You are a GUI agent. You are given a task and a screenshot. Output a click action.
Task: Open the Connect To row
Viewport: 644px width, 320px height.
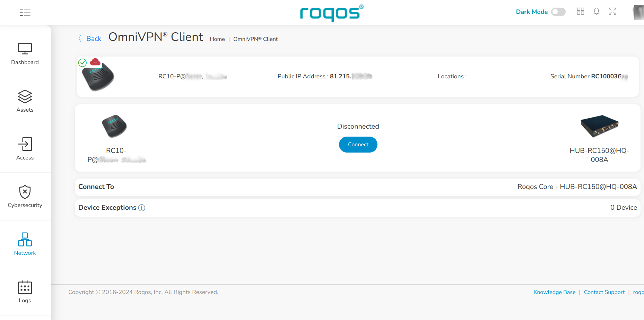pos(358,187)
